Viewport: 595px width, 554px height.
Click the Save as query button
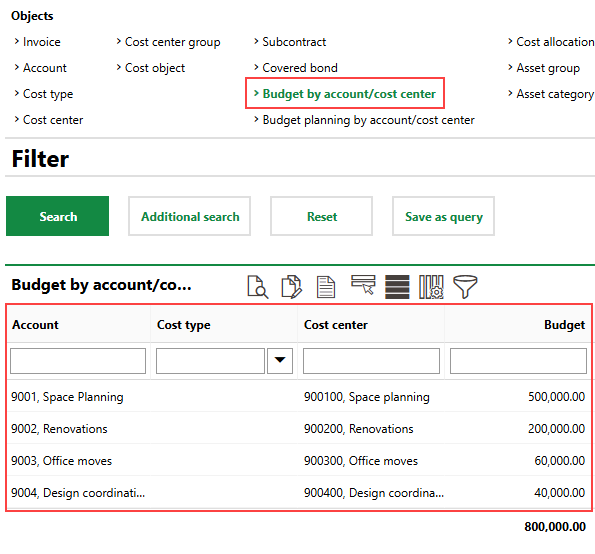coord(444,216)
